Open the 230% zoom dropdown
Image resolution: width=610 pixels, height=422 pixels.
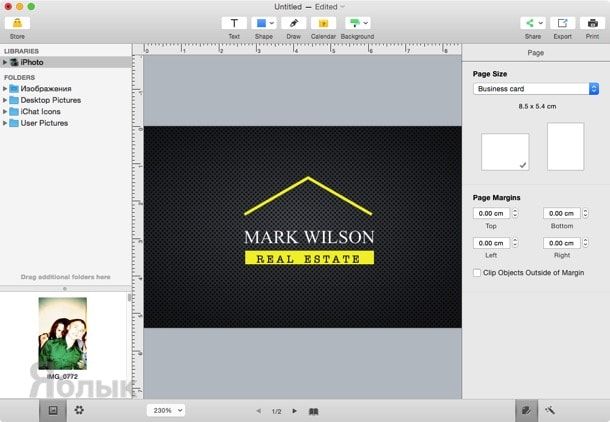pyautogui.click(x=166, y=410)
